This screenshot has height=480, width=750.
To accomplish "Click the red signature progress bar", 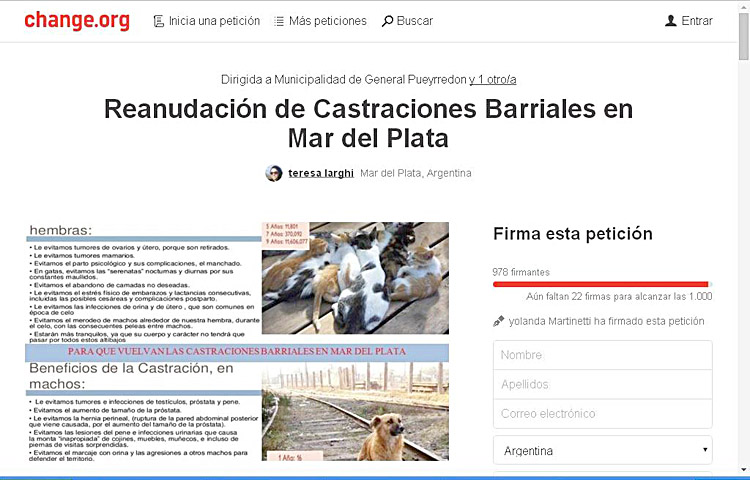I will (x=600, y=284).
